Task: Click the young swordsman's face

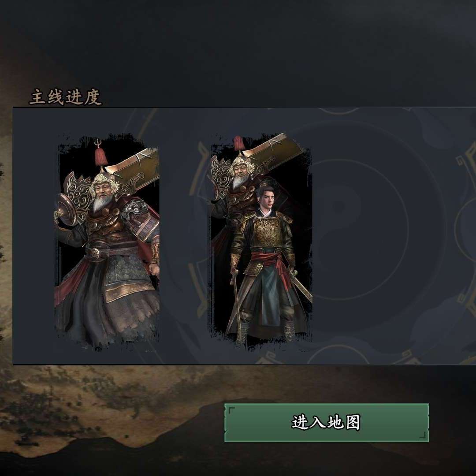Action: coord(266,197)
